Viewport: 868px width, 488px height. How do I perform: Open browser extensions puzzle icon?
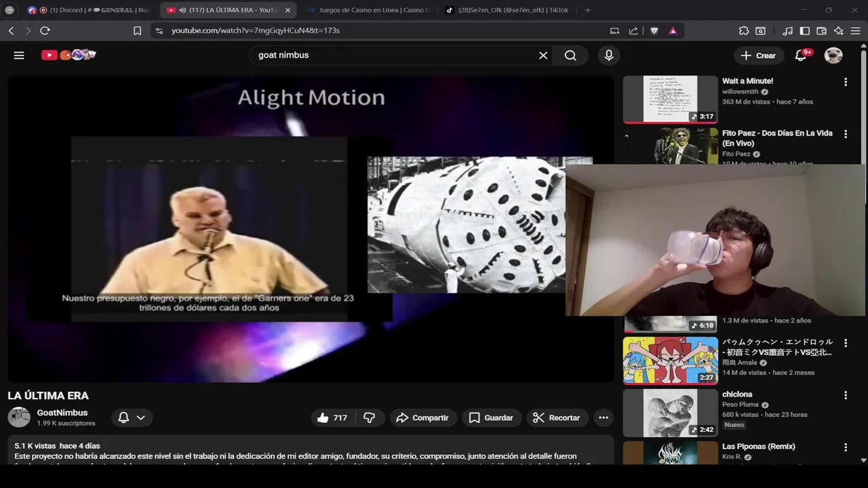click(x=744, y=30)
